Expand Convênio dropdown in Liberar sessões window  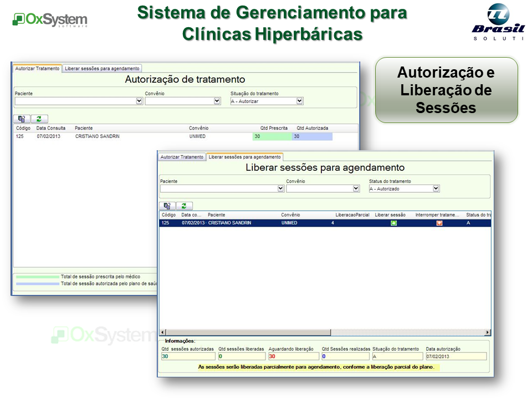click(356, 188)
